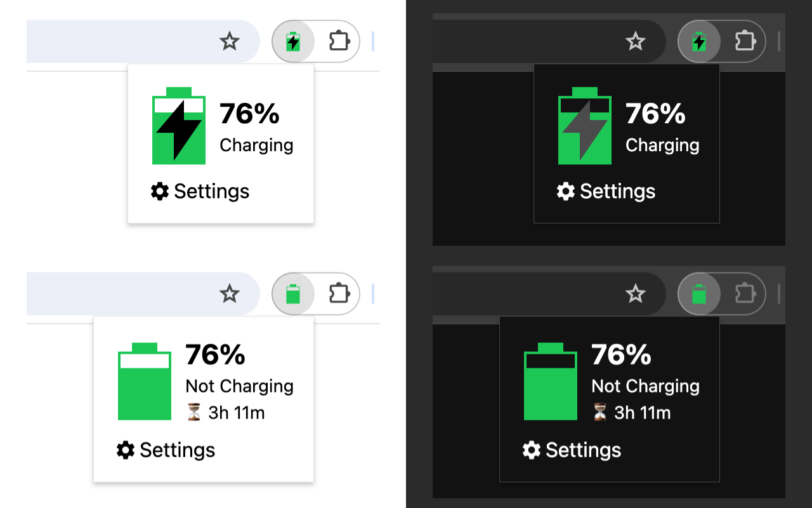Screen dimensions: 812x508
Task: Open Extensions puzzle icon in light not-charging toolbar
Action: click(x=339, y=294)
